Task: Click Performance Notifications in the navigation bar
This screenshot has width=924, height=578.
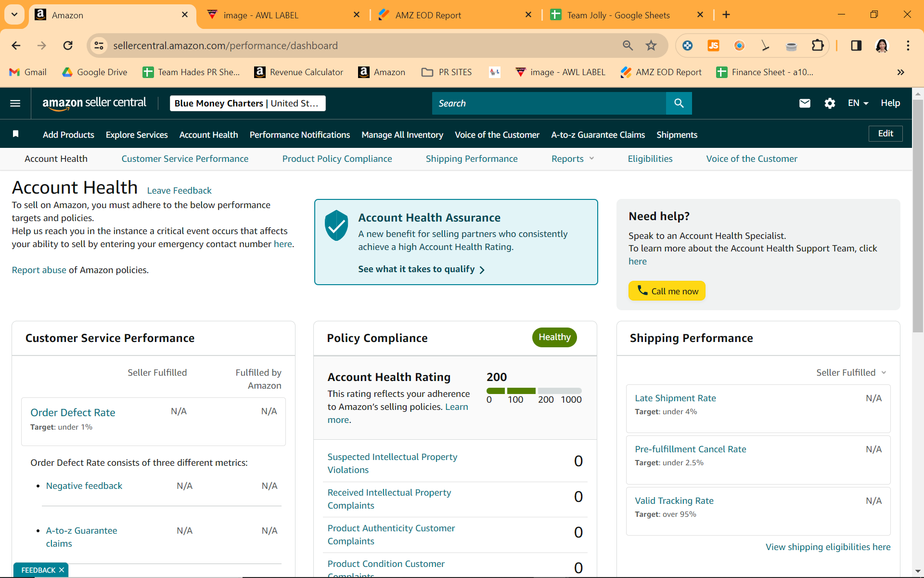Action: (x=300, y=135)
